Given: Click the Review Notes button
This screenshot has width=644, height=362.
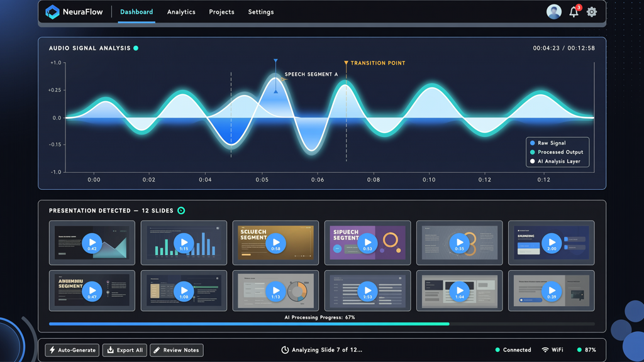Looking at the screenshot, I should (x=177, y=350).
